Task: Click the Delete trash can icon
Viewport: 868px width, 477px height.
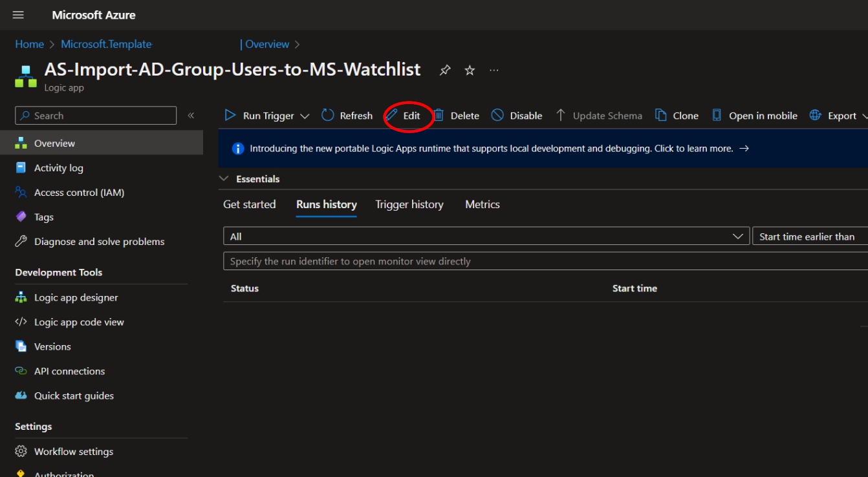Action: 439,115
